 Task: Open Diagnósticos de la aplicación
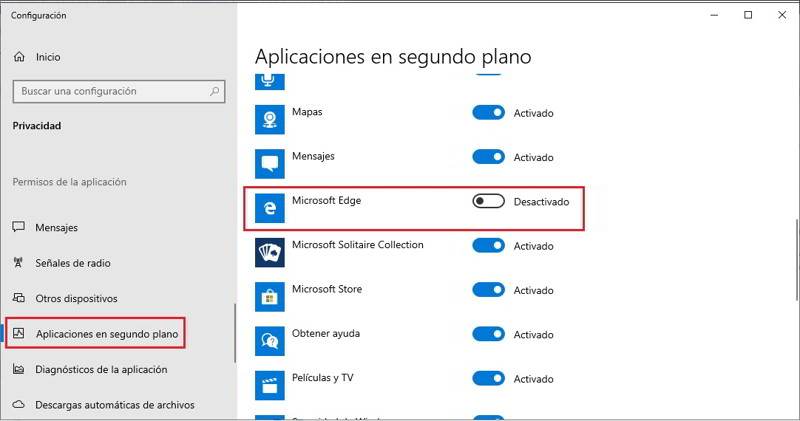point(100,369)
